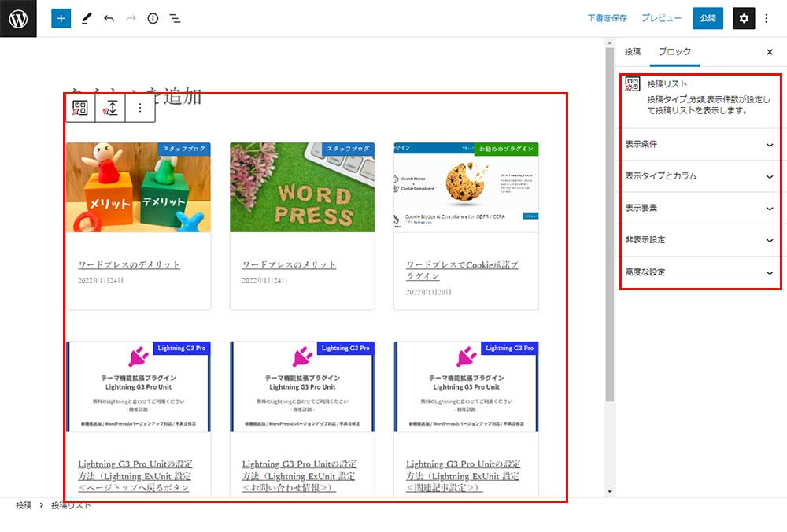787x532 pixels.
Task: Open the block inserter plus button
Action: [61, 18]
